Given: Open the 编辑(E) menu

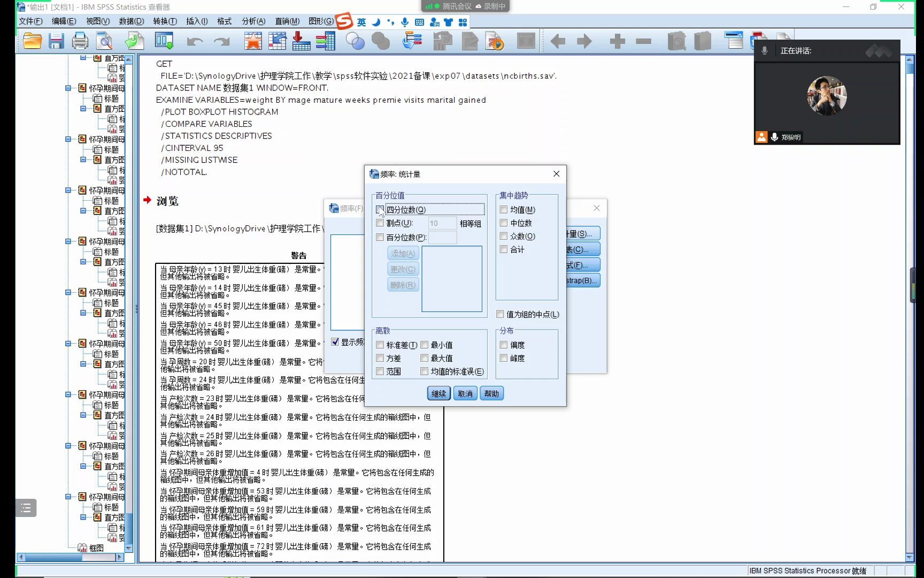Looking at the screenshot, I should tap(64, 21).
